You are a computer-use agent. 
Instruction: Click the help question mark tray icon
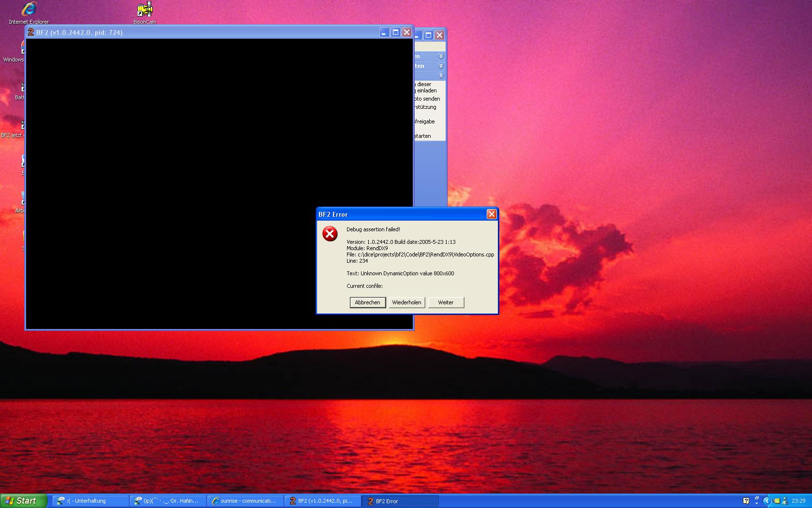(x=746, y=501)
